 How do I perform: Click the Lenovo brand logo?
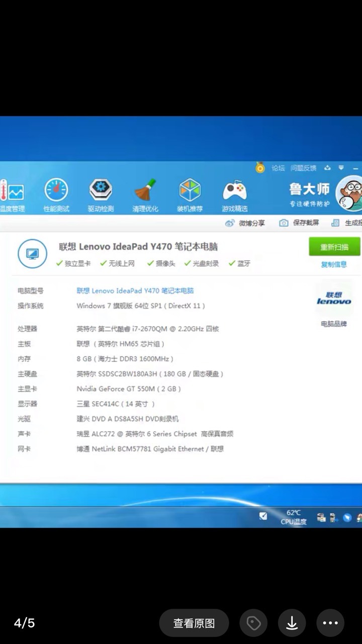[334, 298]
